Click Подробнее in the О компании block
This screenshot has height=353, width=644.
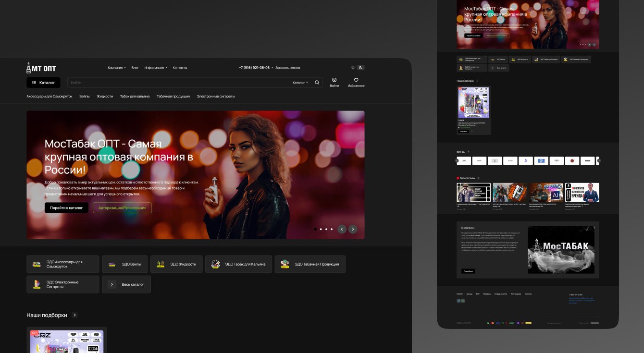468,271
